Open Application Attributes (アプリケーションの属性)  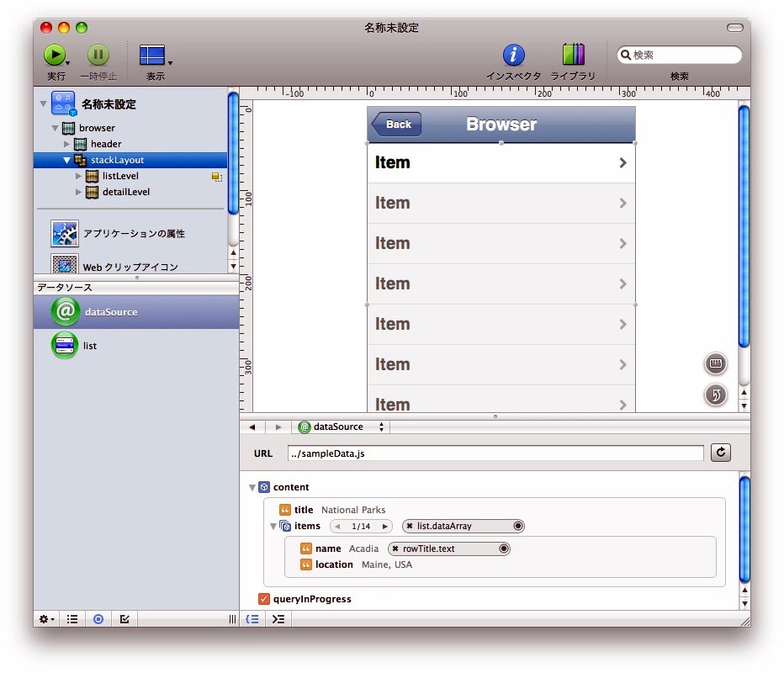point(65,234)
